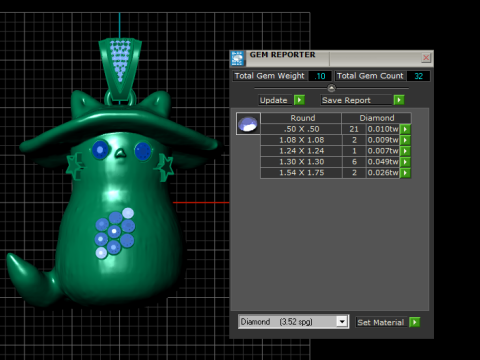Click green arrow next to Save Report
This screenshot has width=480, height=360.
(399, 100)
